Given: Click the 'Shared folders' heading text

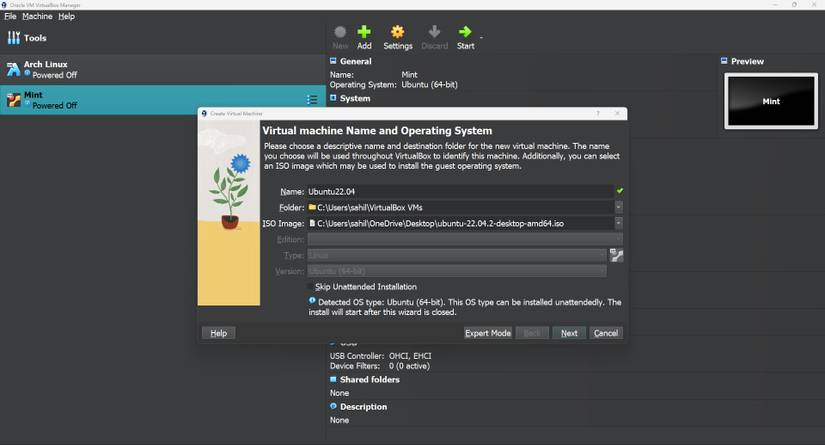Looking at the screenshot, I should [369, 379].
